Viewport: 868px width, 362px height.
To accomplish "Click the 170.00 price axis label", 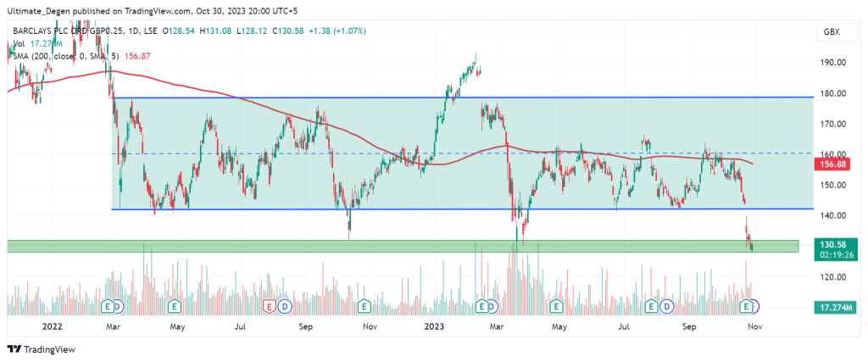I will (x=834, y=124).
